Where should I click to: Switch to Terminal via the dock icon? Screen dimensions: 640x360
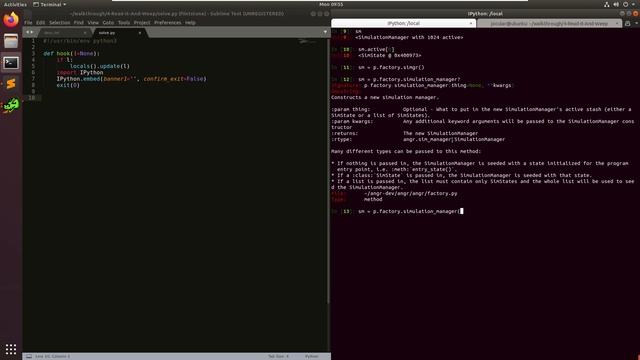(x=11, y=63)
